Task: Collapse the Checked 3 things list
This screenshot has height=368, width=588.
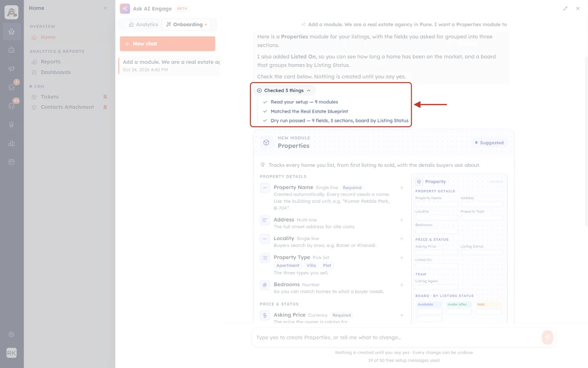Action: (284, 90)
